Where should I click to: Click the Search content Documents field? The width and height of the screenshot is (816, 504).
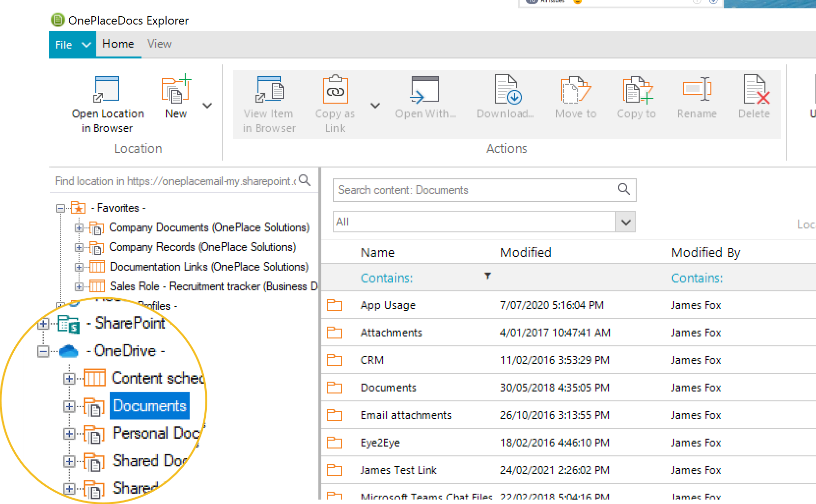(475, 190)
